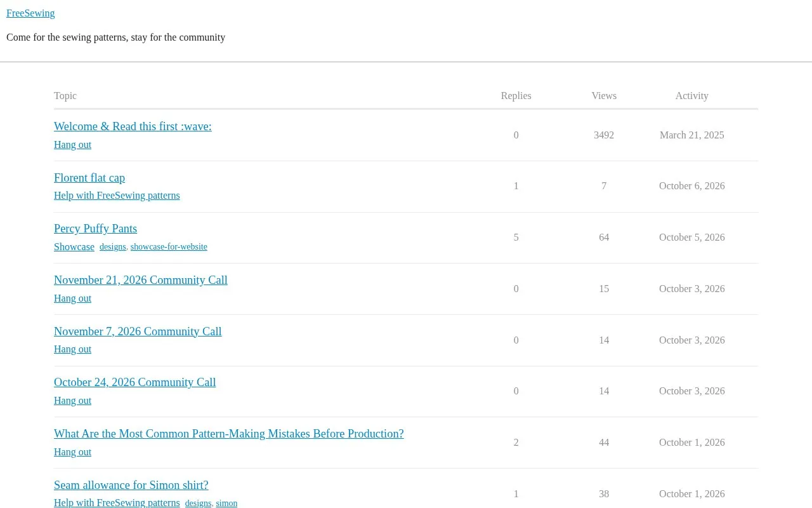Click the 1 reply count for Florent flat cap
Image resolution: width=812 pixels, height=508 pixels.
[x=516, y=186]
